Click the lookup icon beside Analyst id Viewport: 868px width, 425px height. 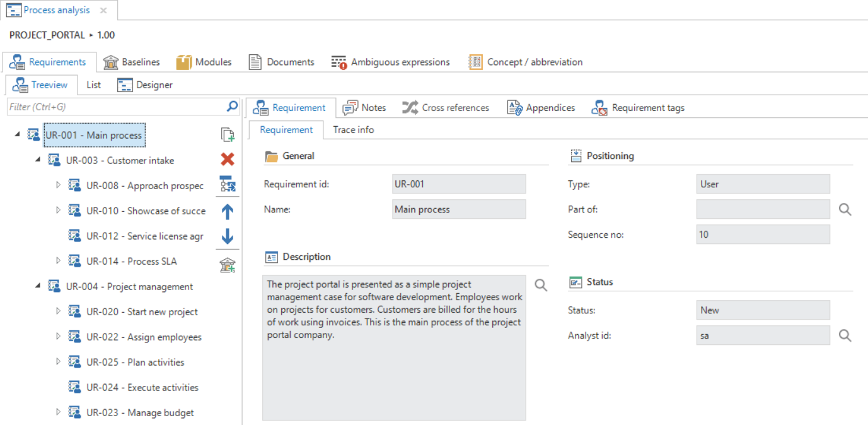coord(845,335)
